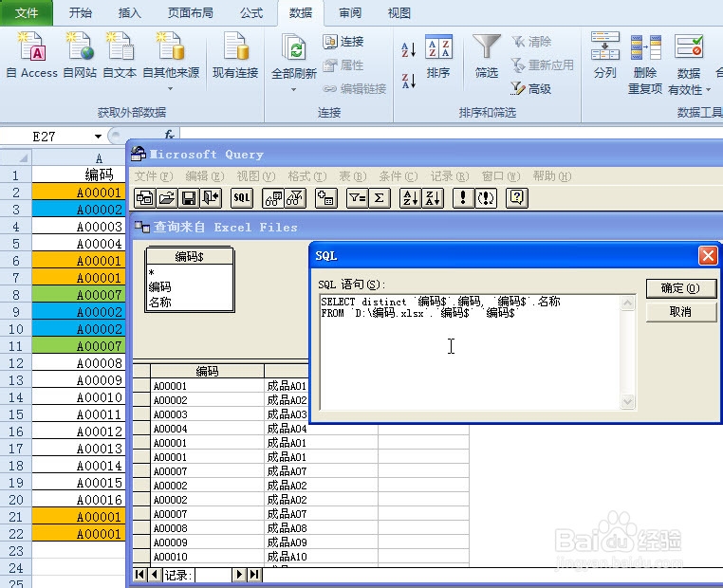Click 编码 column header in query results

coord(207,371)
